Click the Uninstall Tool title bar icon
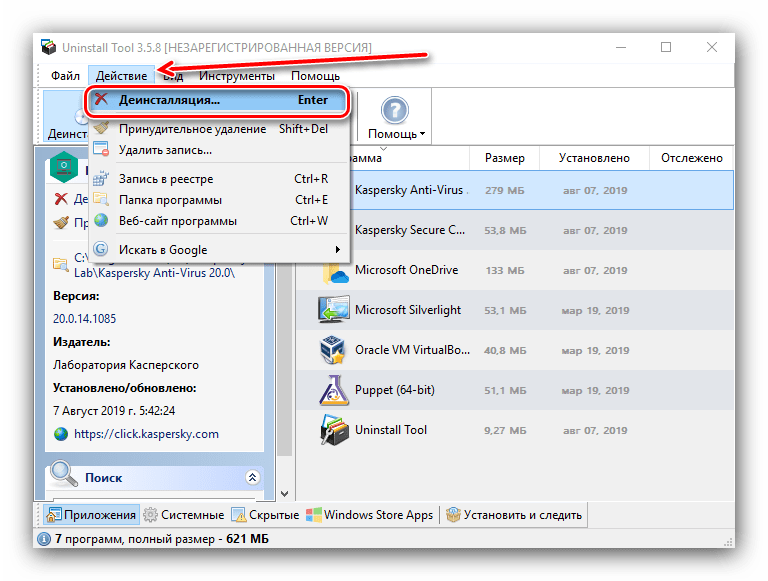The image size is (768, 581). click(x=48, y=47)
